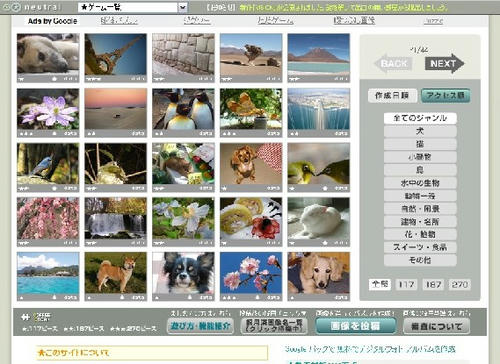This screenshot has height=364, width=500.
Task: Filter by 117 pieces
Action: pos(406,284)
